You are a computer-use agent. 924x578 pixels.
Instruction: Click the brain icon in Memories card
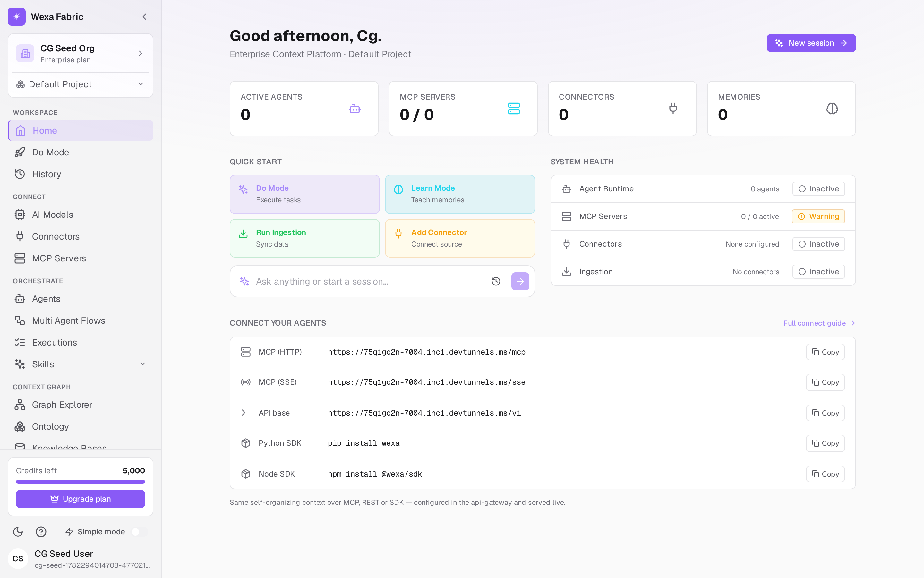(832, 109)
